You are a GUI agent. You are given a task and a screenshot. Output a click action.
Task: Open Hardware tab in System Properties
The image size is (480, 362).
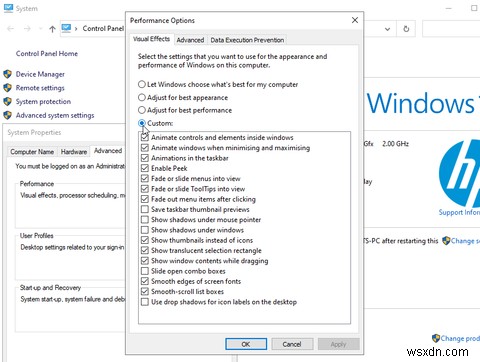(x=74, y=152)
